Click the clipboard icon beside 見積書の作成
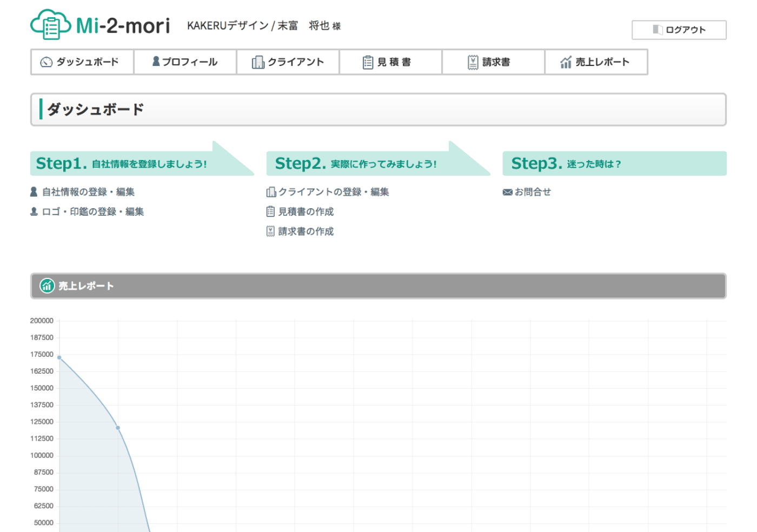Viewport: 757px width, 532px height. click(x=270, y=211)
